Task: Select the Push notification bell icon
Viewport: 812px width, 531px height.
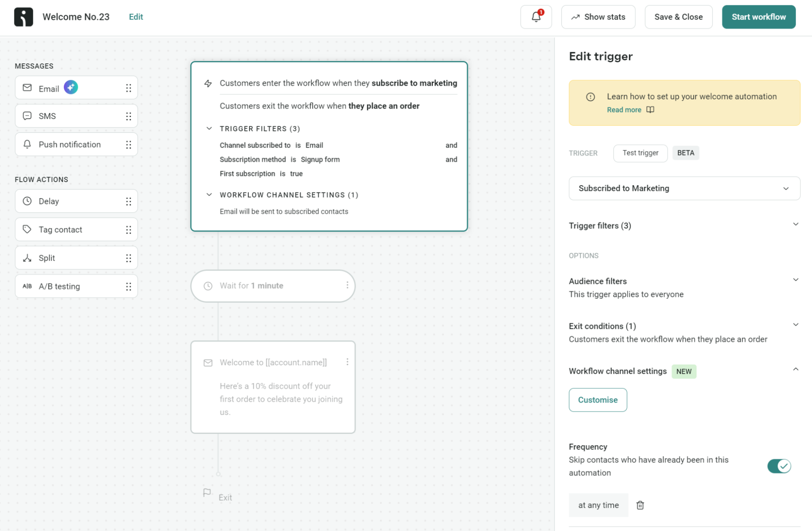Action: pos(27,144)
